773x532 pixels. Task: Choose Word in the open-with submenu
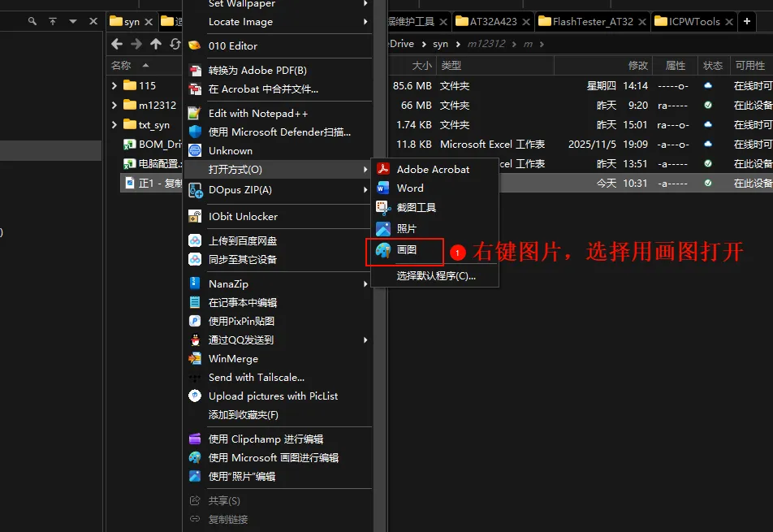(x=410, y=188)
